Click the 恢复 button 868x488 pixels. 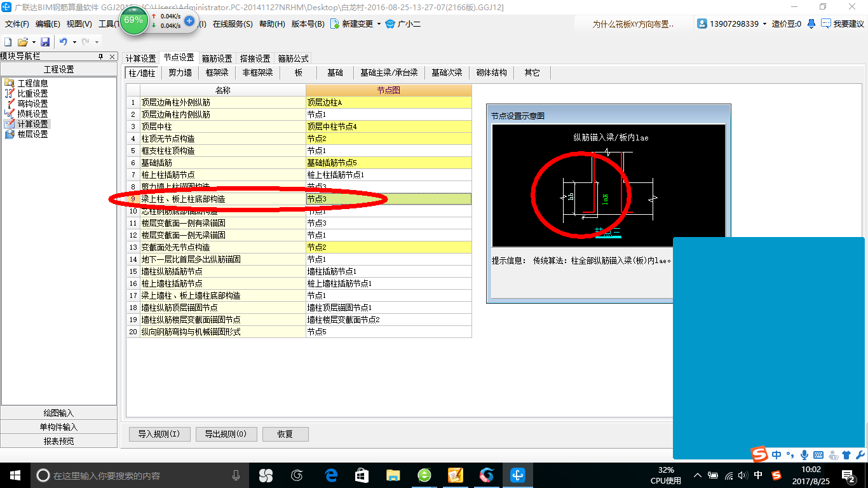(285, 435)
